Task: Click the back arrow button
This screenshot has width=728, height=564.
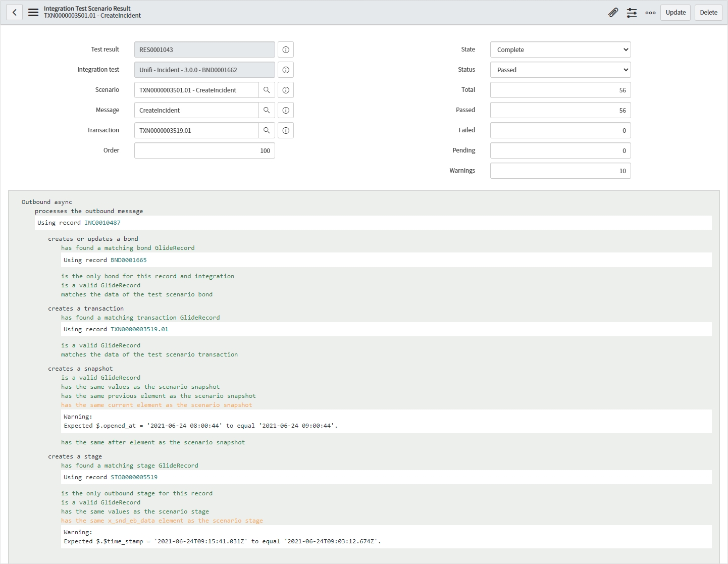Action: [x=15, y=13]
